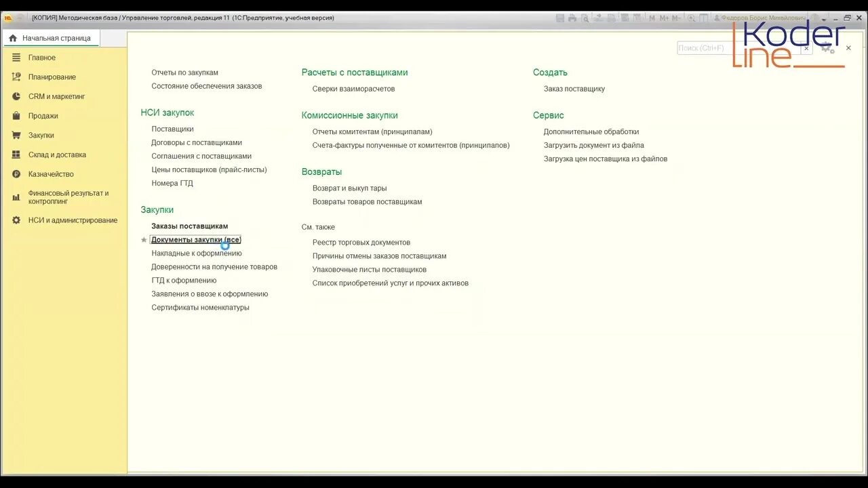The width and height of the screenshot is (868, 488).
Task: Clear the search field with x button
Action: coord(806,48)
